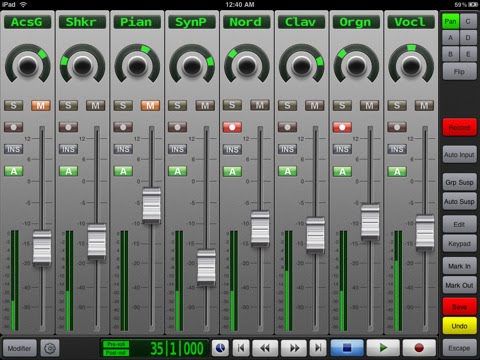Arm record on the Shkr channel
480x360 pixels.
point(68,127)
